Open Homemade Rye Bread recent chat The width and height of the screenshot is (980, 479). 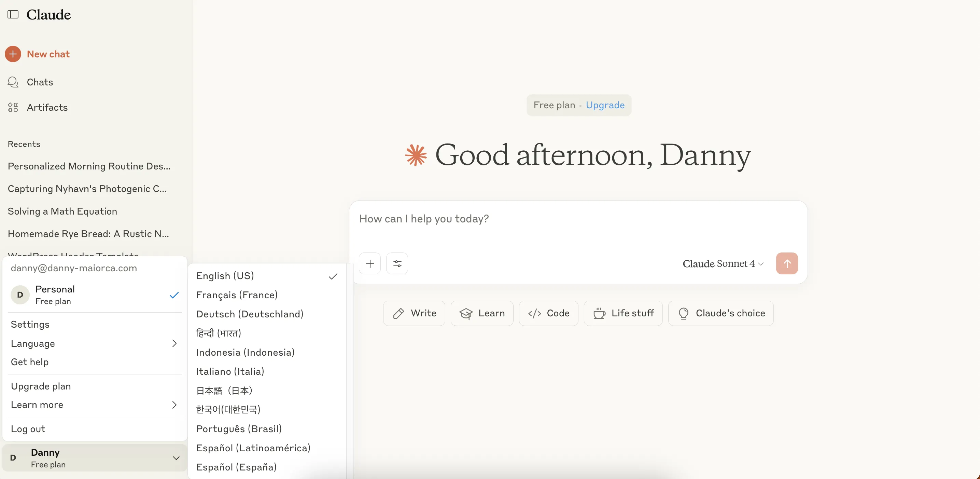(x=88, y=234)
